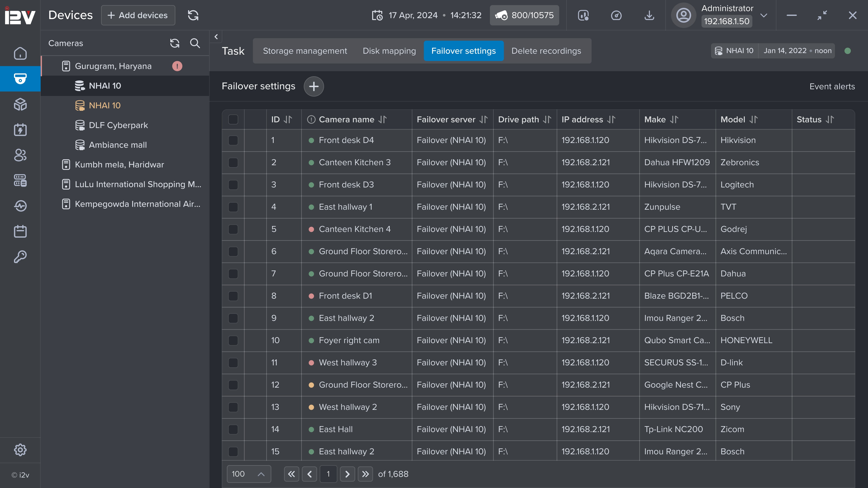Open the home icon in the sidebar
The image size is (868, 488).
[x=20, y=53]
